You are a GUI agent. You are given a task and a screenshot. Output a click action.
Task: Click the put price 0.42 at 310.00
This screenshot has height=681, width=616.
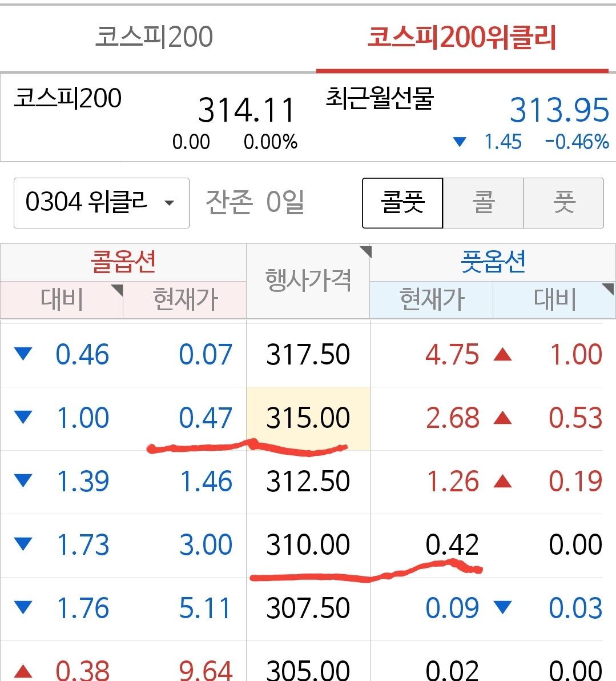pyautogui.click(x=452, y=545)
